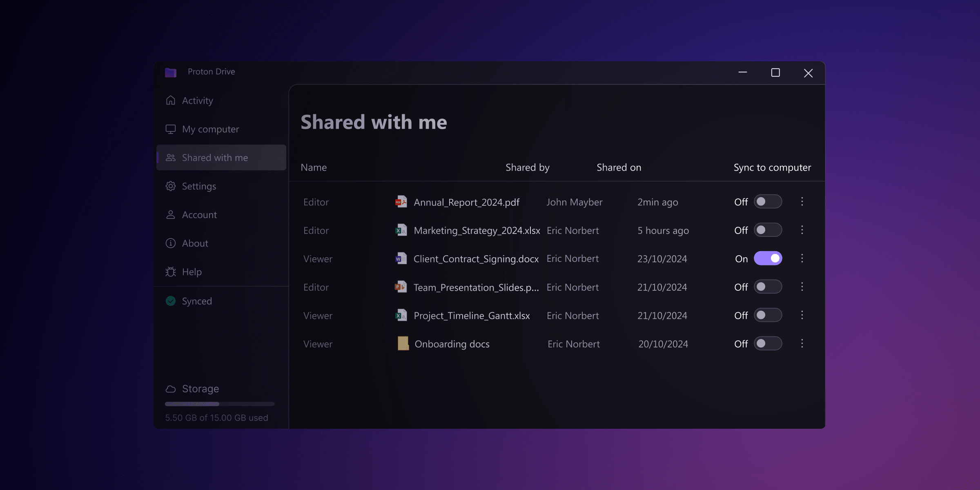Open My computer section
Image resolution: width=980 pixels, height=490 pixels.
pyautogui.click(x=210, y=129)
